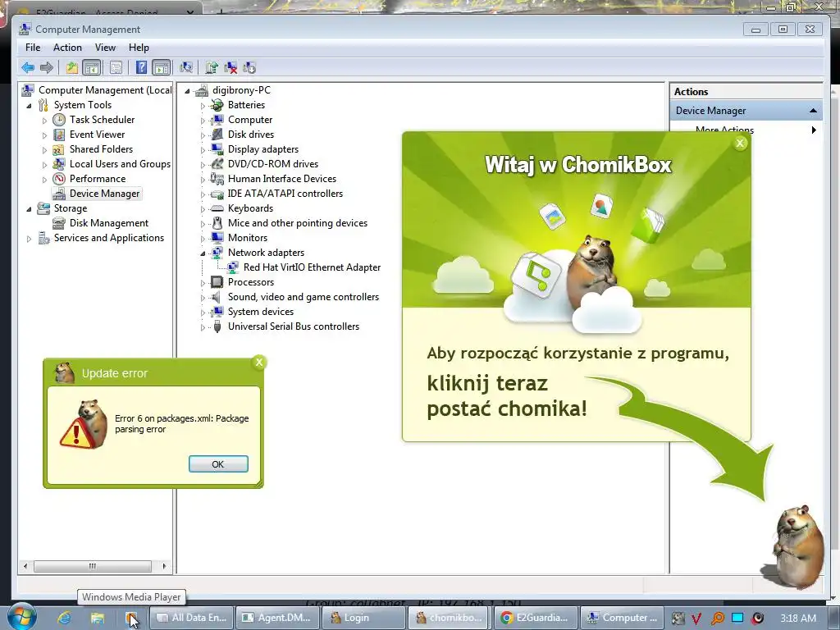
Task: Expand the Services and Applications node
Action: click(29, 239)
